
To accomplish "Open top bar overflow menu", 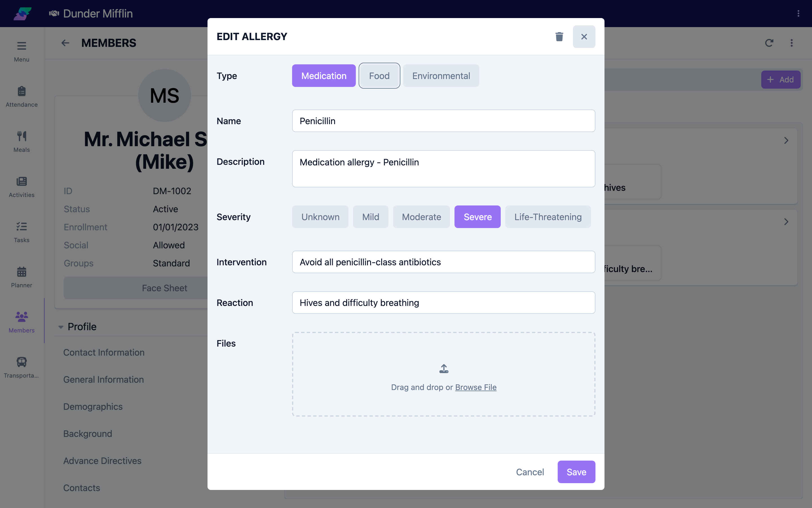I will (798, 14).
